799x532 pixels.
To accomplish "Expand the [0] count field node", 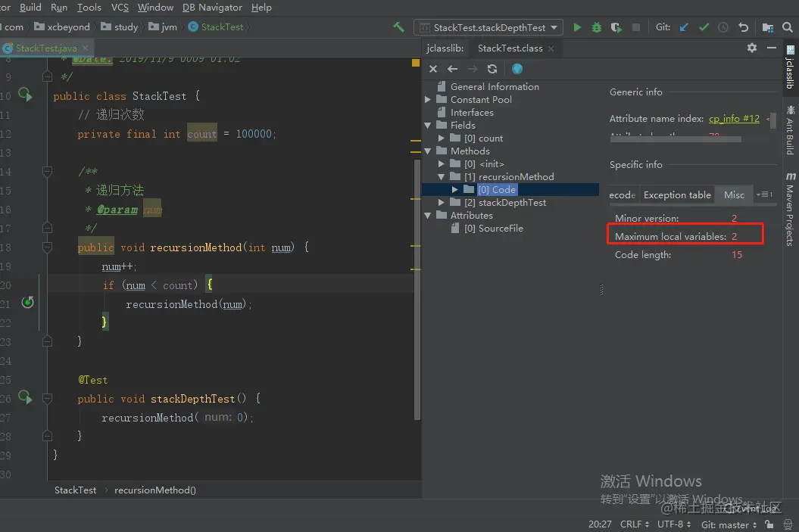I will click(442, 138).
